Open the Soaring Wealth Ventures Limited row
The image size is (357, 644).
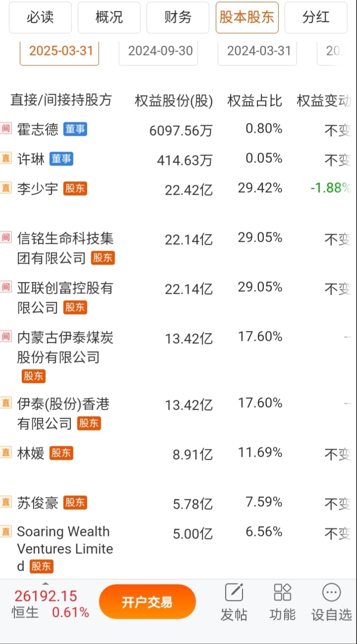(178, 549)
